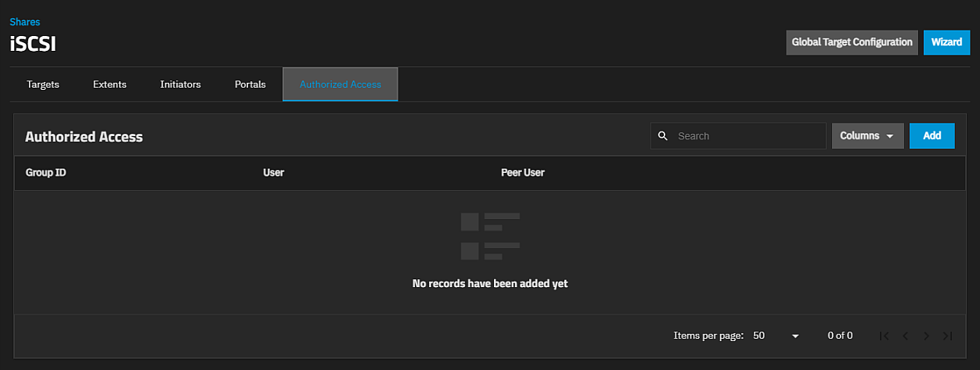Select the Initiators tab

click(x=180, y=84)
